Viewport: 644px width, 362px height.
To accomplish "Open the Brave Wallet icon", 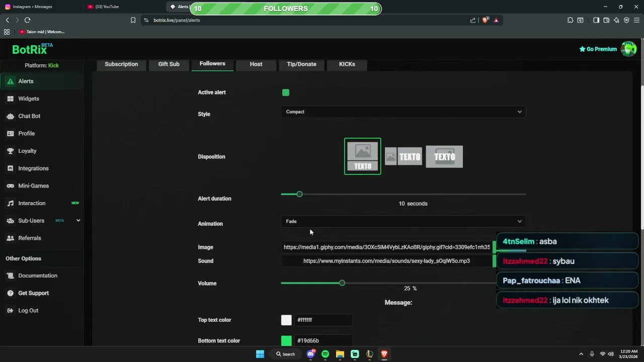I will [606, 20].
